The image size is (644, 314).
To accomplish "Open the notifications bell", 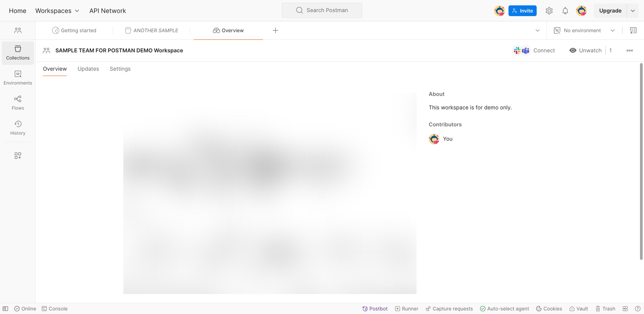I will tap(565, 11).
